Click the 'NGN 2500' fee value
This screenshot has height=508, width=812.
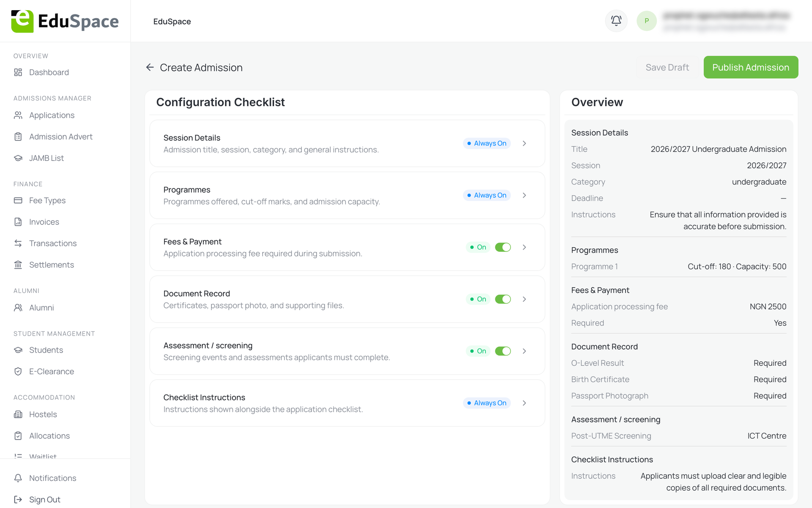coord(768,306)
